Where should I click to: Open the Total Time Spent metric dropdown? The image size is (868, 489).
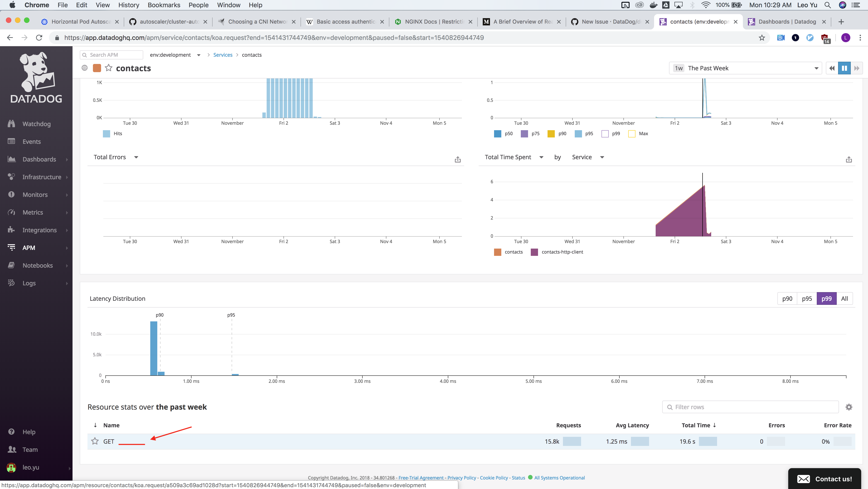(541, 157)
